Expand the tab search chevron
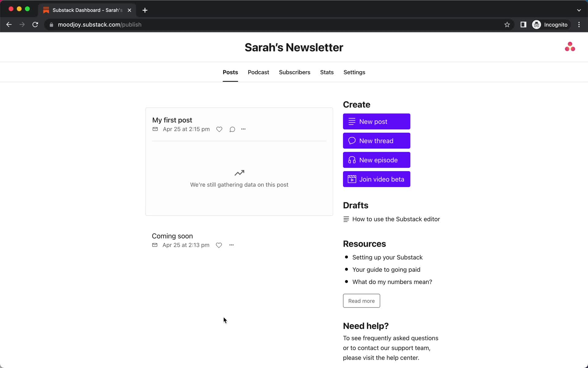Image resolution: width=588 pixels, height=368 pixels. tap(579, 10)
